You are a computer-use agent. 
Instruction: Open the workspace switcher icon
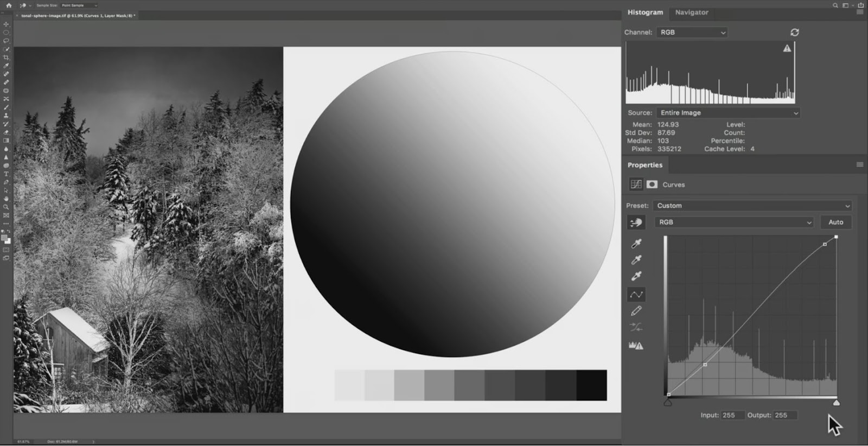pyautogui.click(x=846, y=5)
